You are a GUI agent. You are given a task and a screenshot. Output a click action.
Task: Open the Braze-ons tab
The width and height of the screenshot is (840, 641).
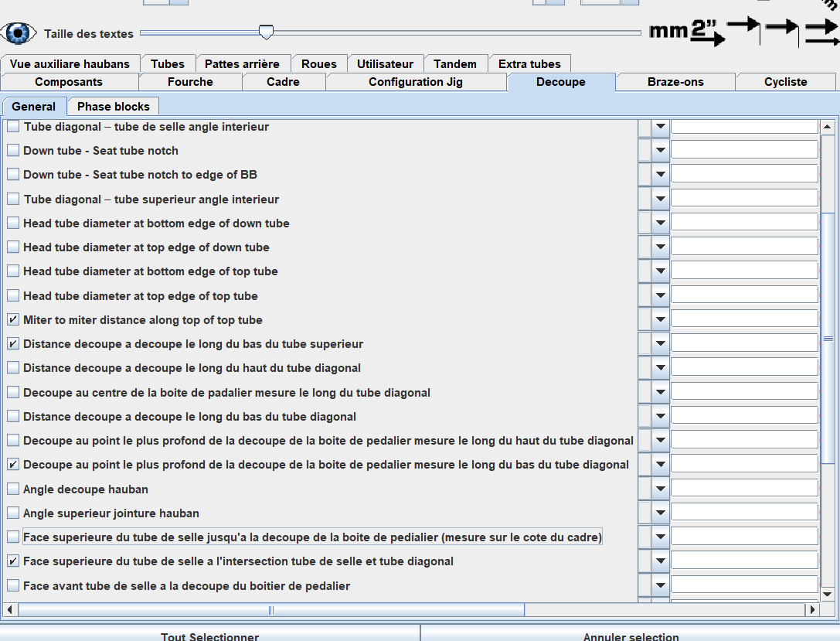[675, 82]
